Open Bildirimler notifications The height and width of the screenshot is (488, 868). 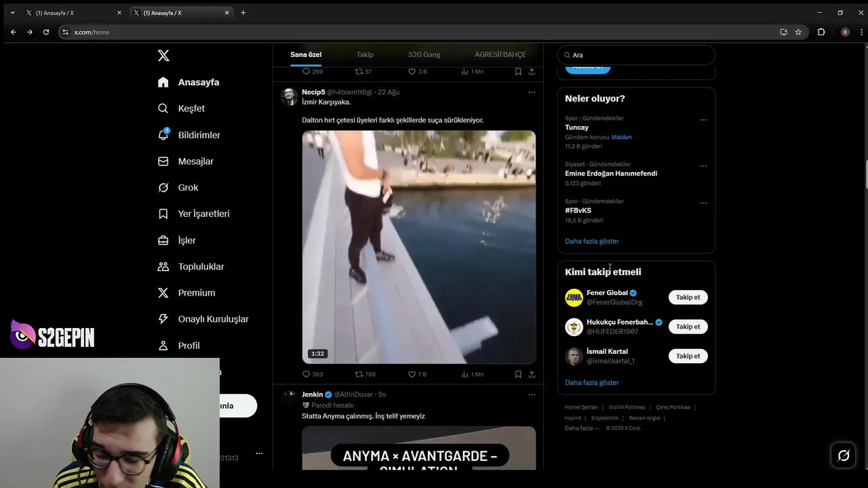coord(189,135)
